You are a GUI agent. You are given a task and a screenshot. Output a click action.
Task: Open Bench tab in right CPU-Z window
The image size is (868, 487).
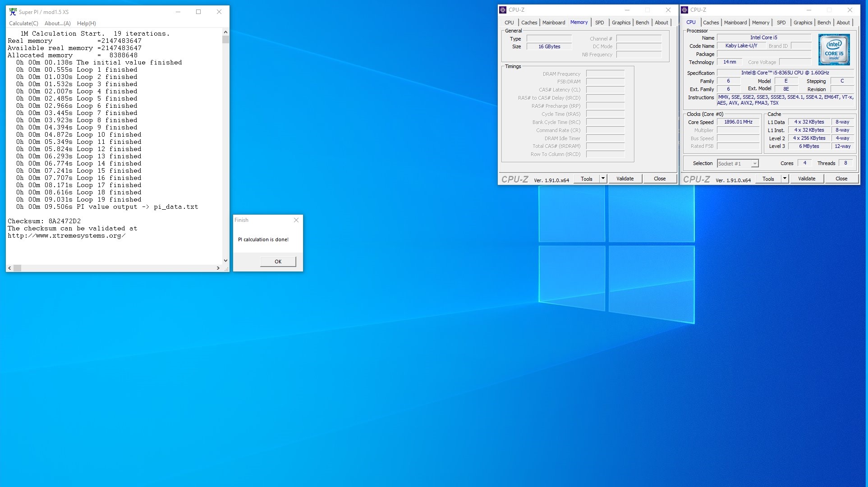[824, 23]
